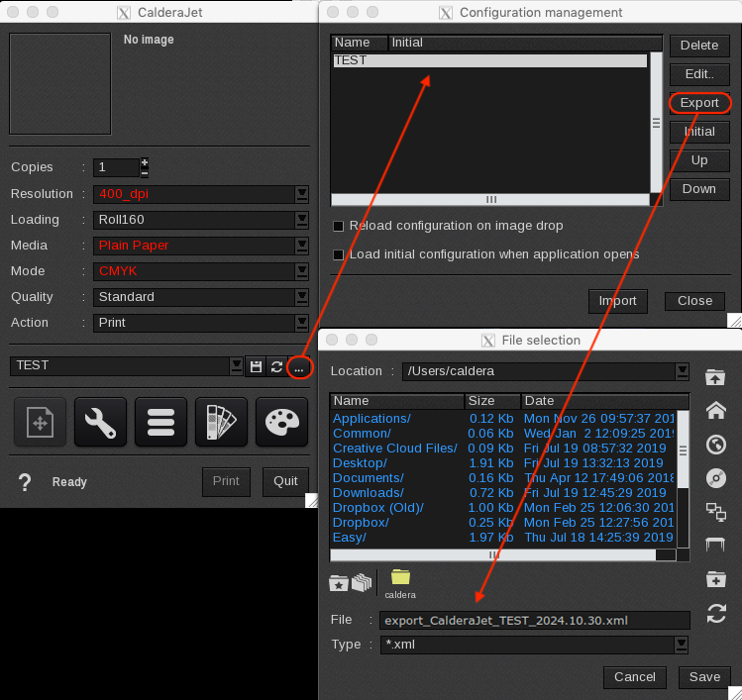This screenshot has width=742, height=700.
Task: Open the TEST configuration preset dropdown
Action: 236,366
